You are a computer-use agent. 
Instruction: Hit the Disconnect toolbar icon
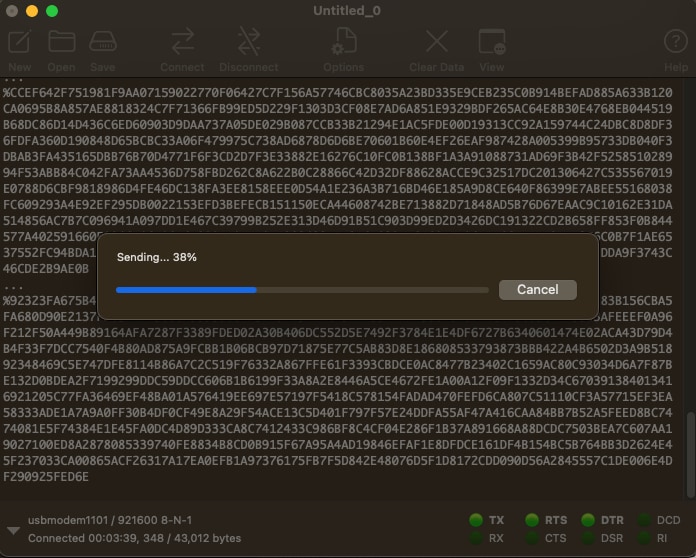point(248,43)
